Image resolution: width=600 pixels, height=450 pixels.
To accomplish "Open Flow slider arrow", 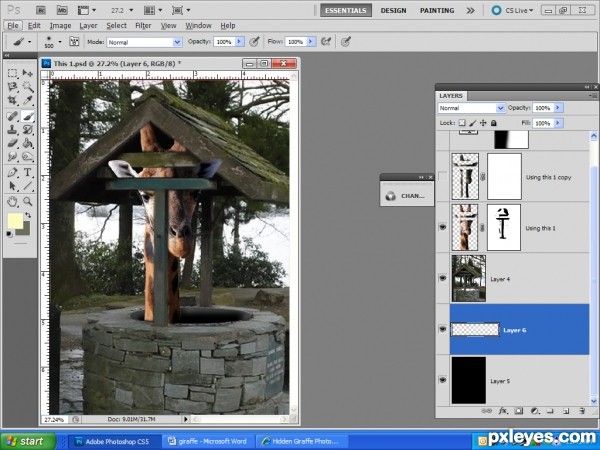I will point(311,41).
